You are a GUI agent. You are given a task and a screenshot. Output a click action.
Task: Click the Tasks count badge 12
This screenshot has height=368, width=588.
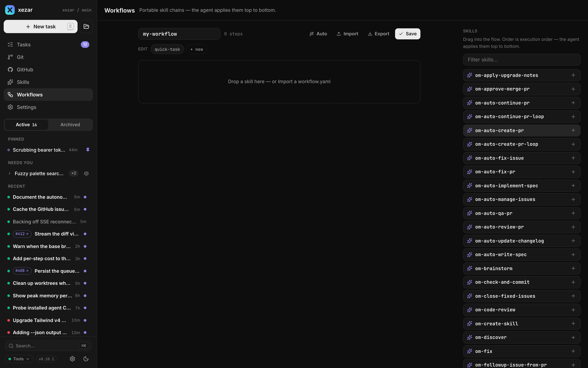85,44
